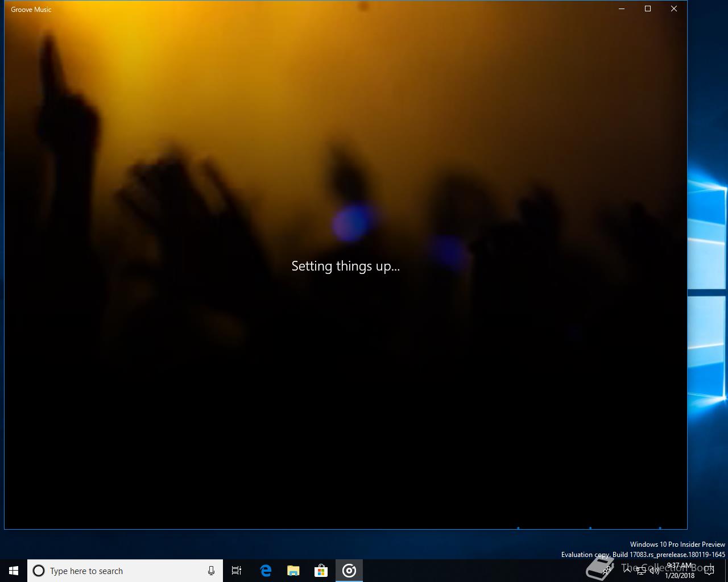The height and width of the screenshot is (582, 728).
Task: Click the 'Type here to search' box
Action: pos(125,571)
